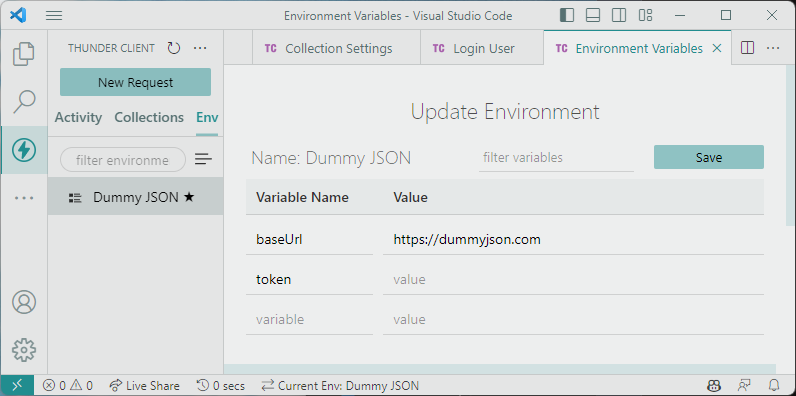
Task: Click the TC icon on Login User tab
Action: click(439, 48)
